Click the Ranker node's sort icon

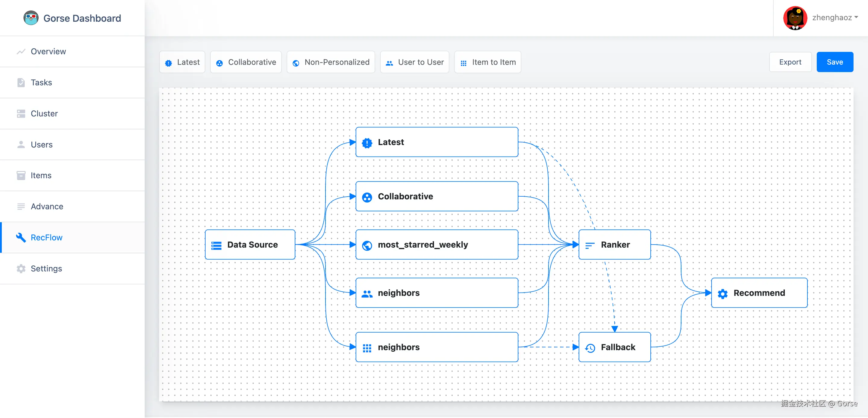590,245
